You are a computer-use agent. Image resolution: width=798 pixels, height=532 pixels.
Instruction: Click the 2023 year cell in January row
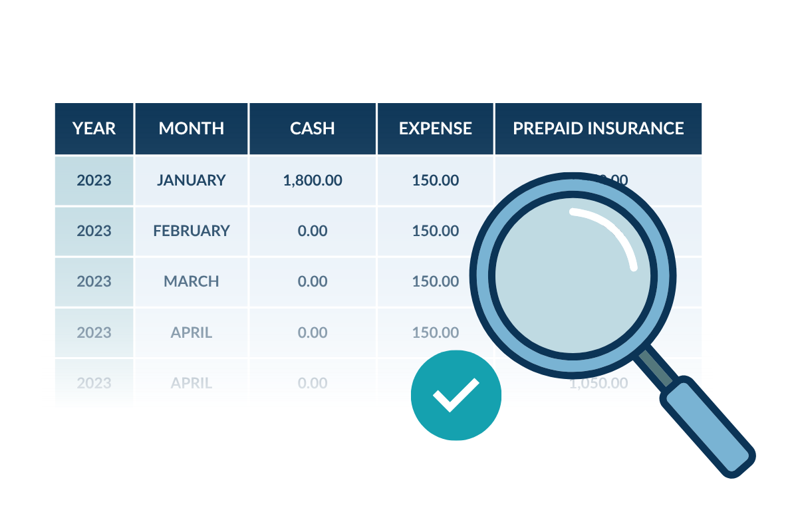click(94, 180)
